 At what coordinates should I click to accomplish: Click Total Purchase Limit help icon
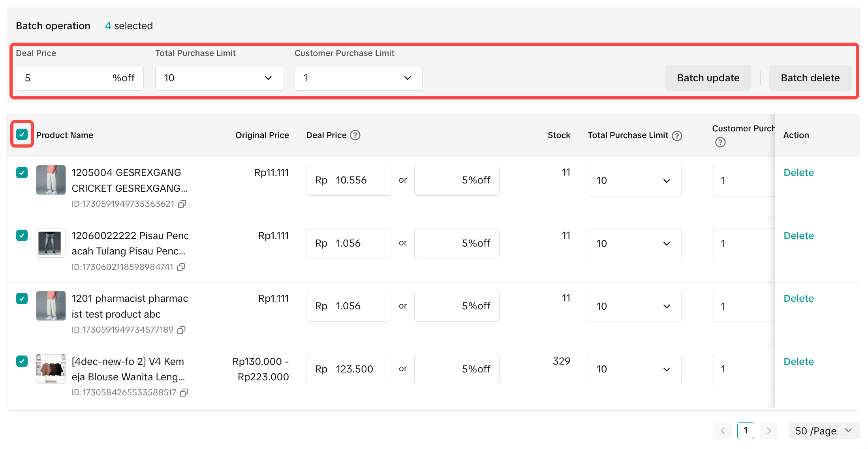pos(677,136)
